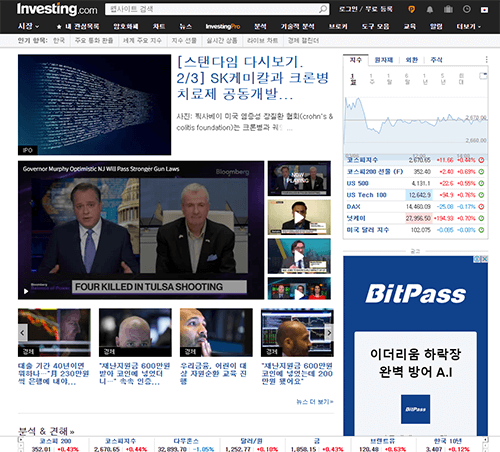
Task: Click the star icon beside 내 관심목록
Action: click(59, 26)
